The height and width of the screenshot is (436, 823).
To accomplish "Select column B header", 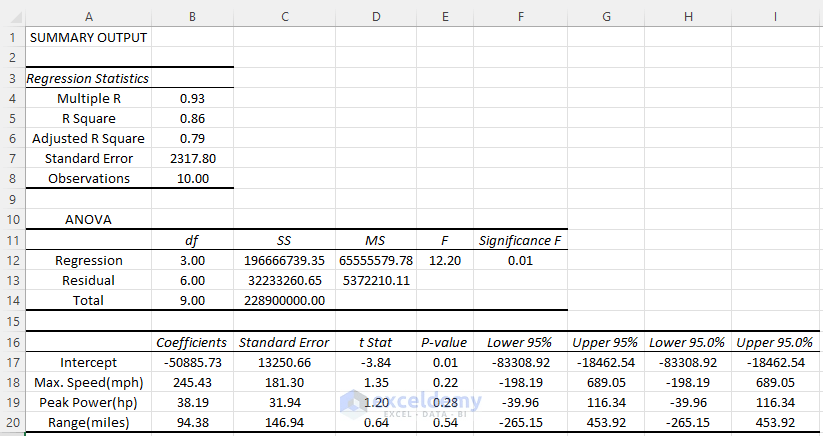I will pos(193,17).
